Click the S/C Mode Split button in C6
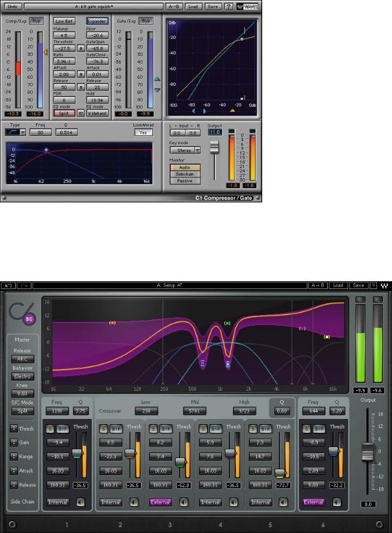392x533 pixels. pyautogui.click(x=22, y=411)
